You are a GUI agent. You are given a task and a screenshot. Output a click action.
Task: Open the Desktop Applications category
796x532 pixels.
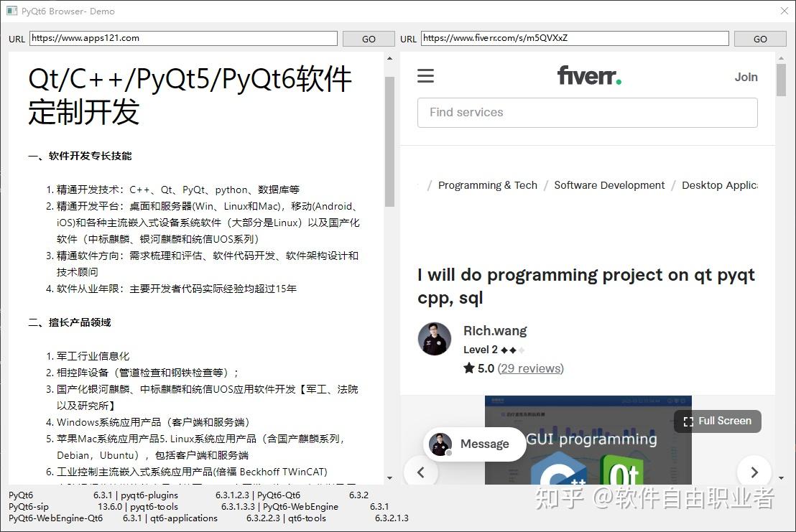pyautogui.click(x=721, y=185)
